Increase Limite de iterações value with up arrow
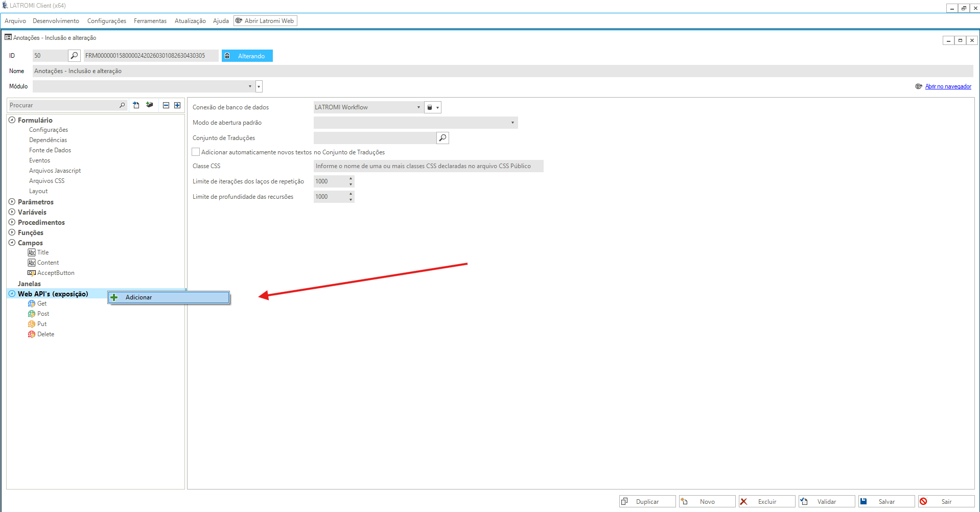The image size is (980, 512). [x=351, y=178]
